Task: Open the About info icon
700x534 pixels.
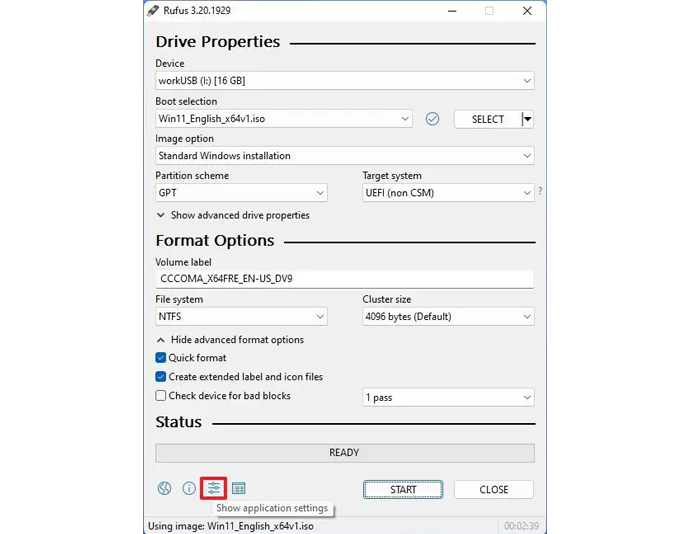Action: click(x=189, y=488)
